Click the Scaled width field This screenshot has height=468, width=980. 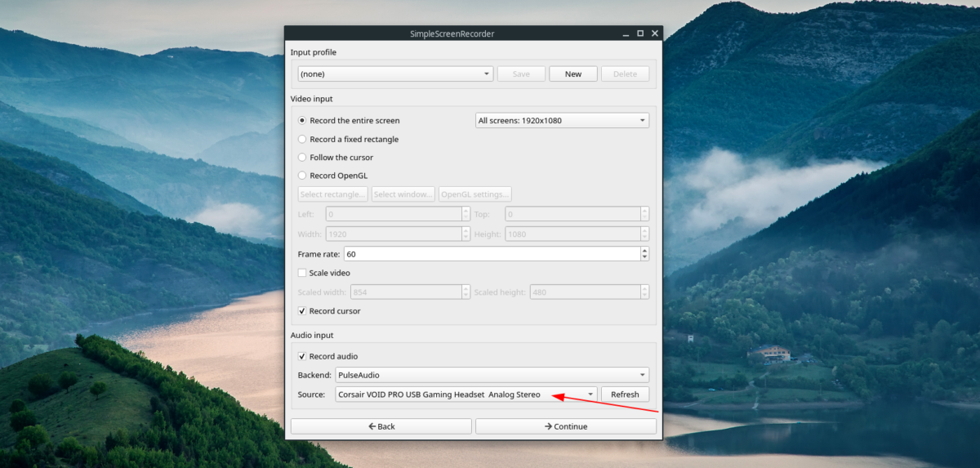click(405, 292)
